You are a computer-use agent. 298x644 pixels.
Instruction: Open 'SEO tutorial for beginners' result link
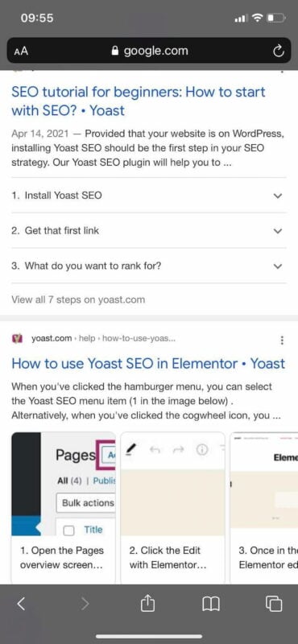(139, 101)
